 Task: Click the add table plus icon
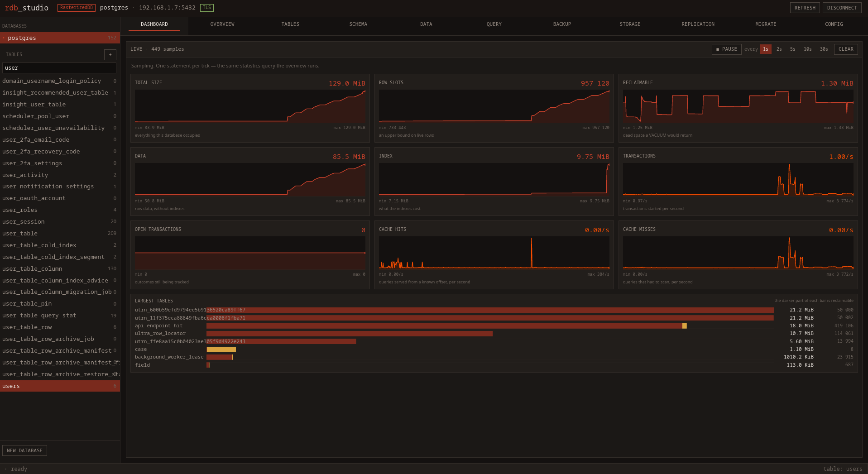pyautogui.click(x=110, y=55)
